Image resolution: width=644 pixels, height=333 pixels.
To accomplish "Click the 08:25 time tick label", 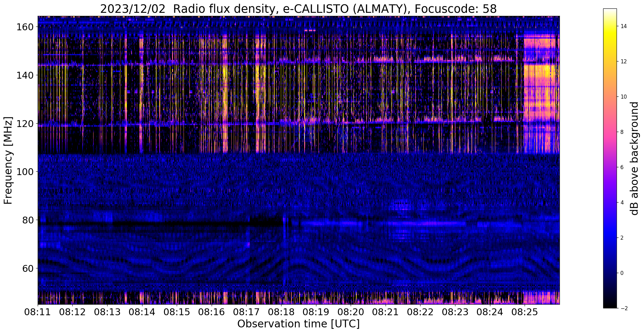I will coord(525,312).
